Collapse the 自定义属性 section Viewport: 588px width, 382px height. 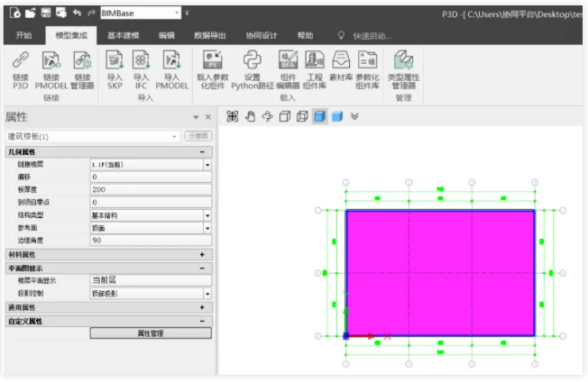(202, 321)
